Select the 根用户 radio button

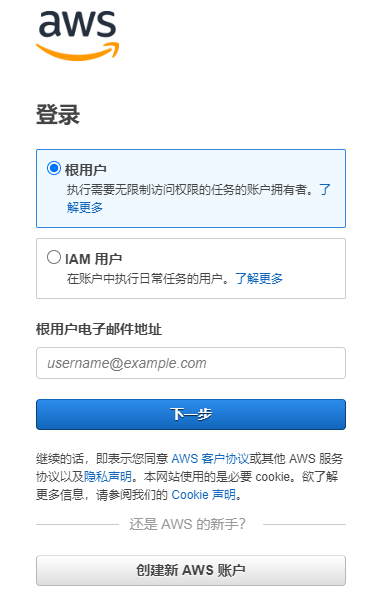[54, 168]
